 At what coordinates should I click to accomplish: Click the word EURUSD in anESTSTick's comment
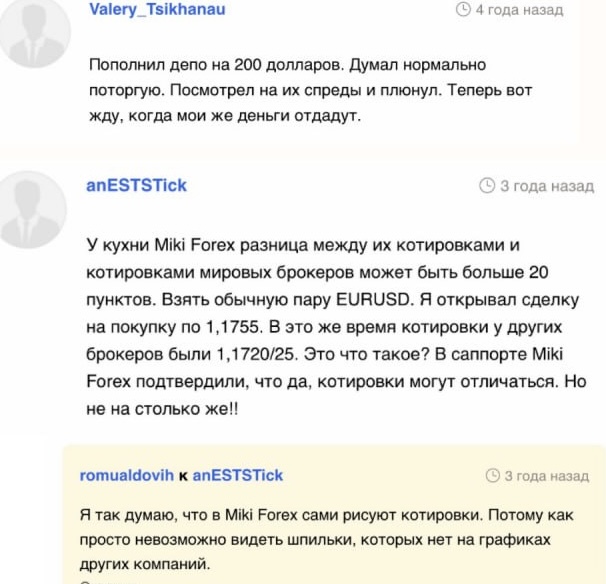point(373,300)
